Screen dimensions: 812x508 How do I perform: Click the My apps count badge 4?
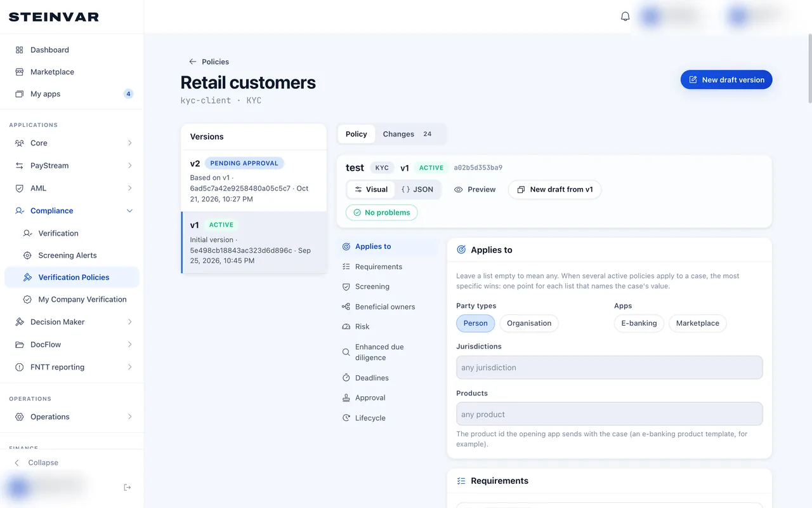(129, 94)
